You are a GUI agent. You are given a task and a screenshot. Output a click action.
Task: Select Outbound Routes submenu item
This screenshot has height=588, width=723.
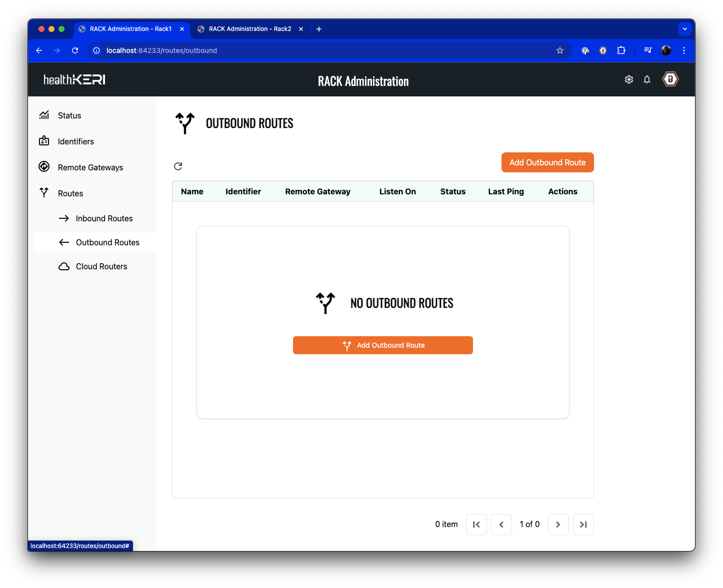(95, 242)
